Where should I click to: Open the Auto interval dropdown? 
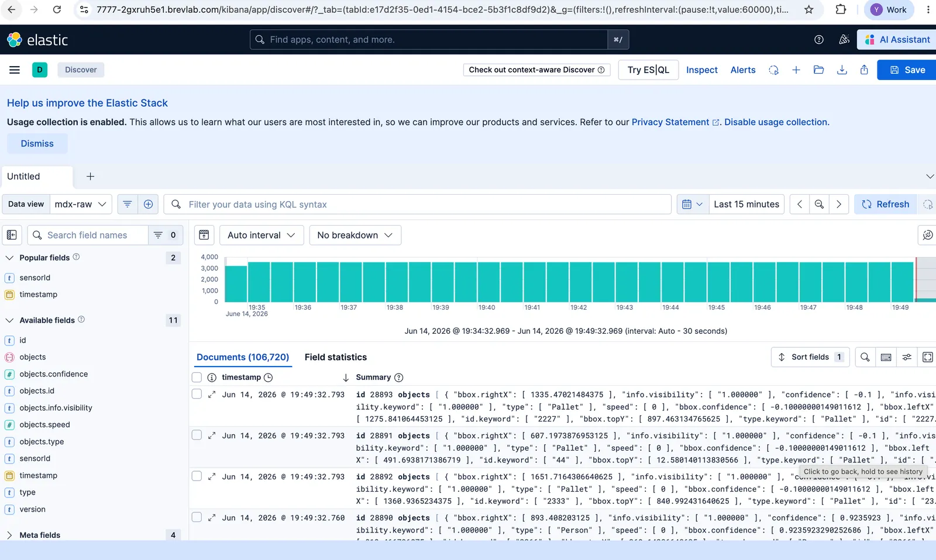click(261, 235)
